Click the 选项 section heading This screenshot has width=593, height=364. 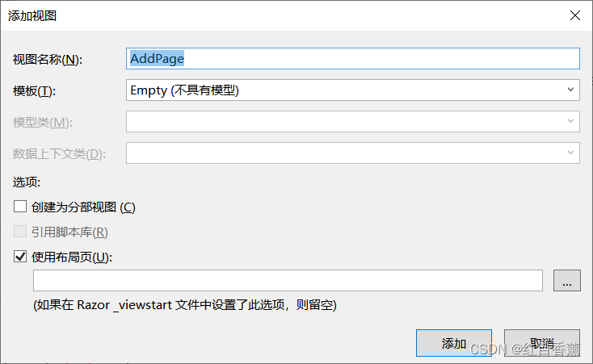[27, 182]
